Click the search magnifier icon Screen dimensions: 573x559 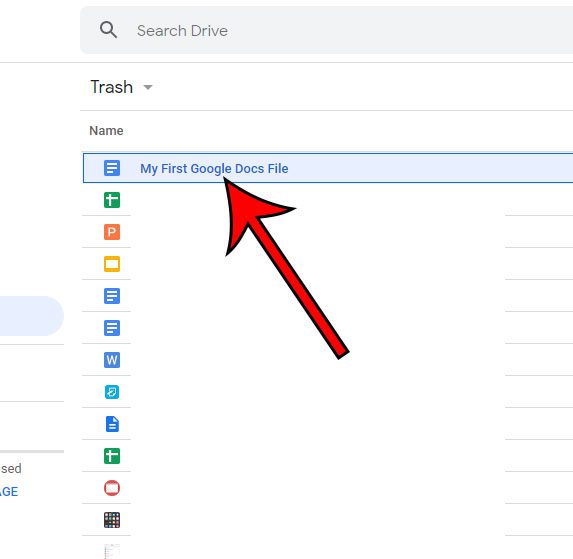point(108,30)
